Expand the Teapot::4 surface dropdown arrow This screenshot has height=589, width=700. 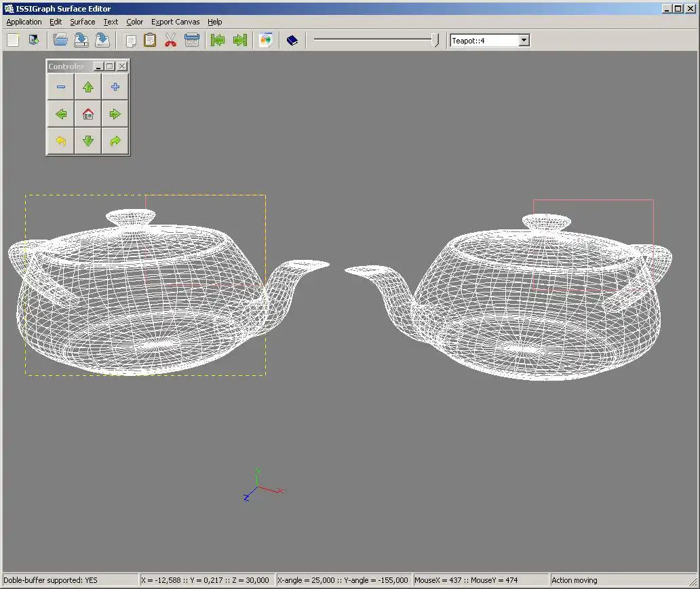tap(524, 40)
